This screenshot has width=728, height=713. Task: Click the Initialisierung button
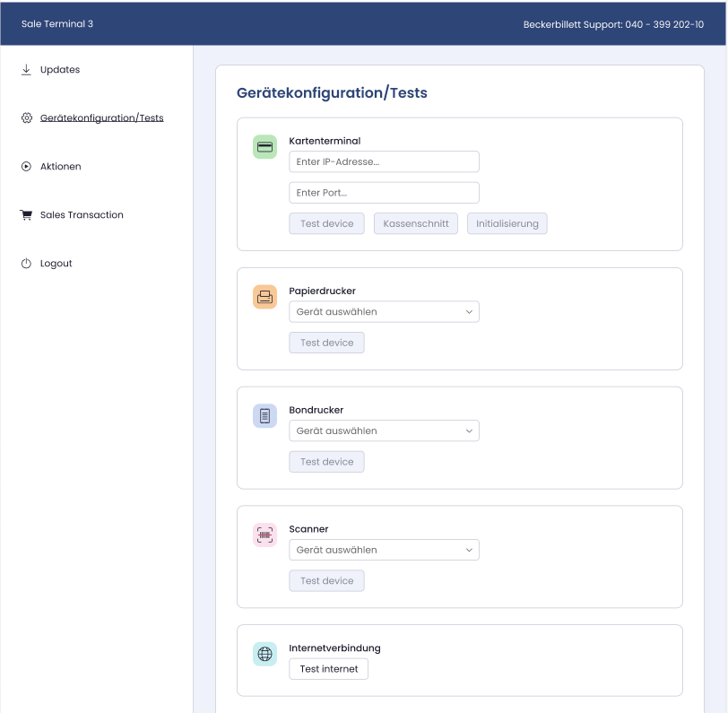click(x=507, y=223)
